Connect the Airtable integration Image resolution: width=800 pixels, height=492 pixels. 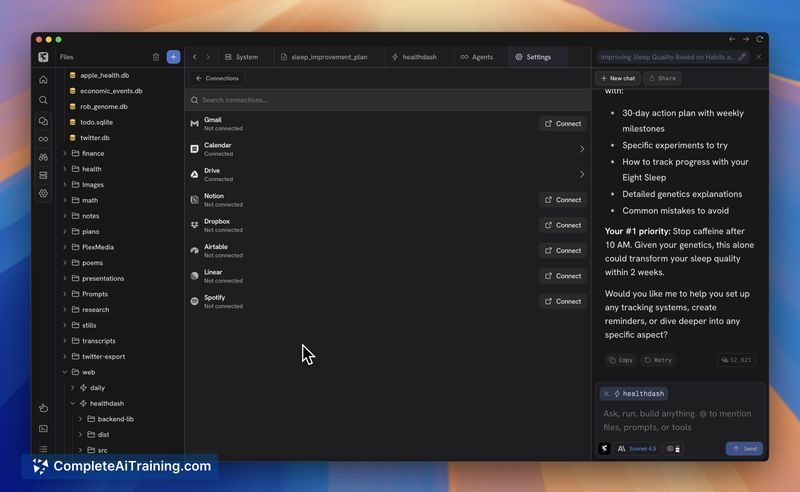(563, 251)
